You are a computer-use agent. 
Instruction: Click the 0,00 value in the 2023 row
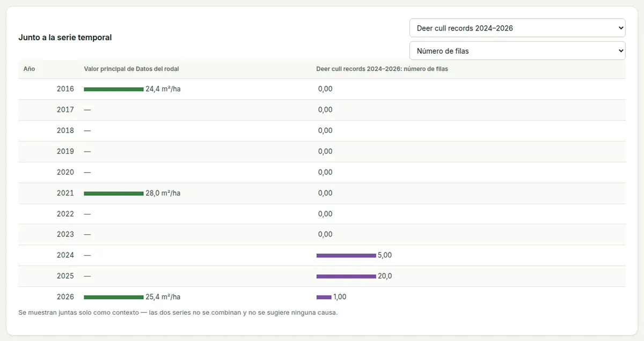click(325, 234)
